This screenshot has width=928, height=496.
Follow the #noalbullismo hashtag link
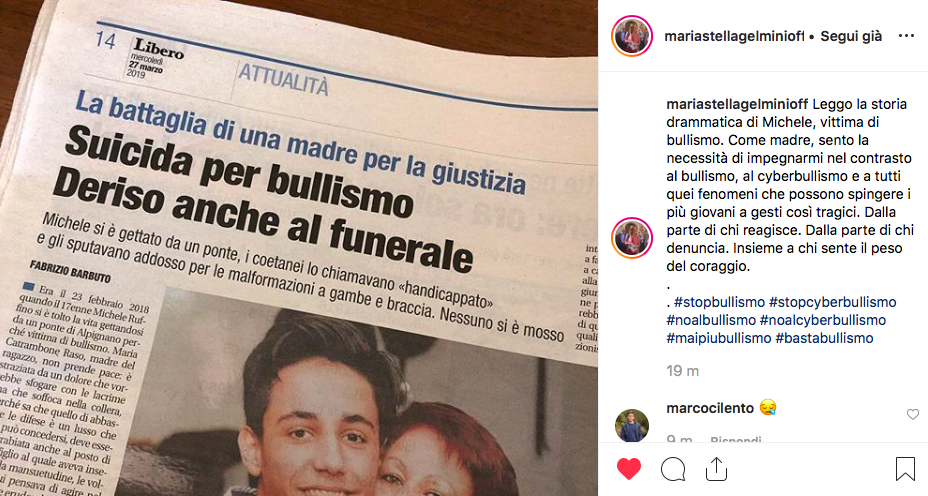(711, 320)
